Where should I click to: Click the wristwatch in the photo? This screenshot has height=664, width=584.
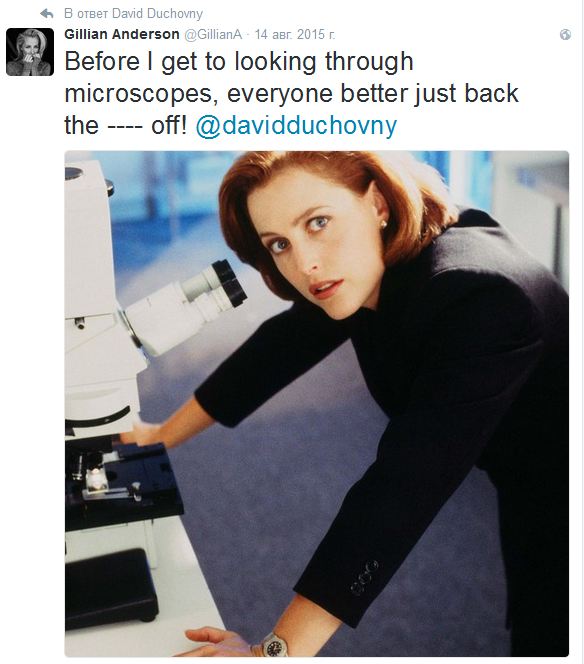tap(273, 646)
